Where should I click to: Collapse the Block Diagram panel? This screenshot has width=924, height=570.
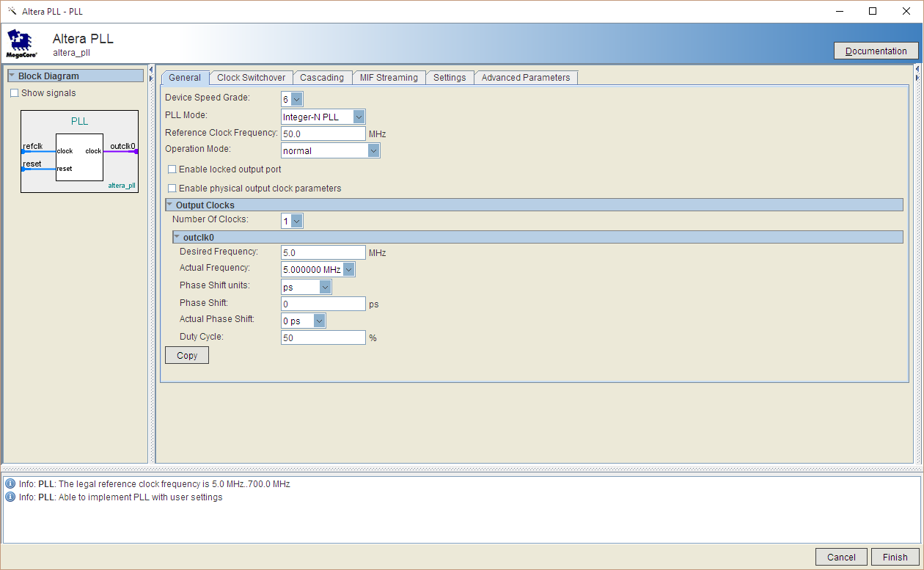pos(12,76)
